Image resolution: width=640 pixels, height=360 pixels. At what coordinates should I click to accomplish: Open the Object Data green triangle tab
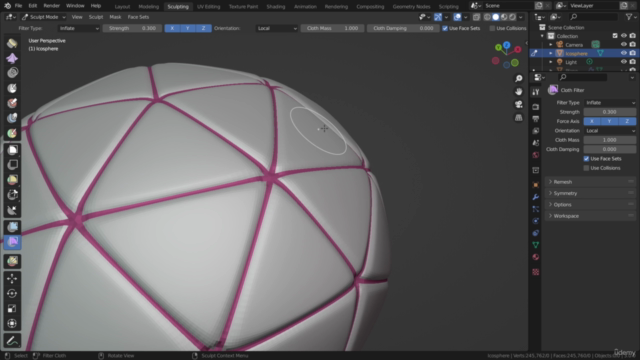click(x=536, y=245)
